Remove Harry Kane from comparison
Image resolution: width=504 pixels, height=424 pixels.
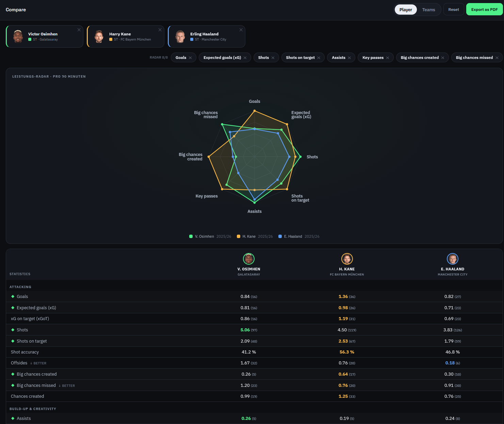coord(160,30)
